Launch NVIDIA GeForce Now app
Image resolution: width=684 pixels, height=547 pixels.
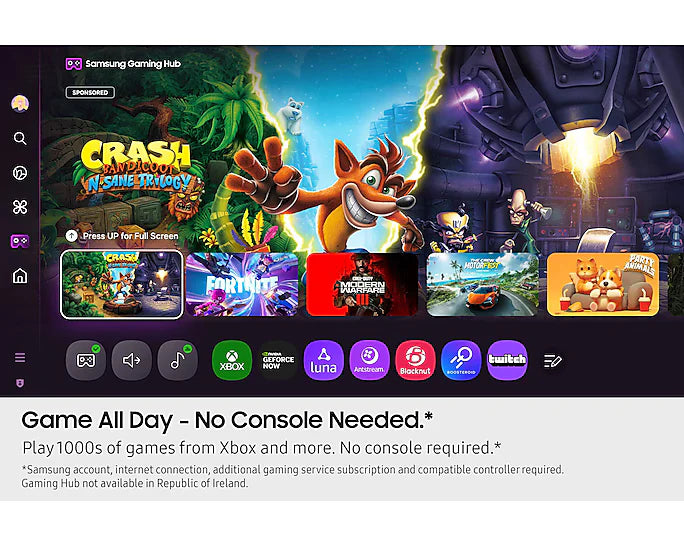(278, 360)
